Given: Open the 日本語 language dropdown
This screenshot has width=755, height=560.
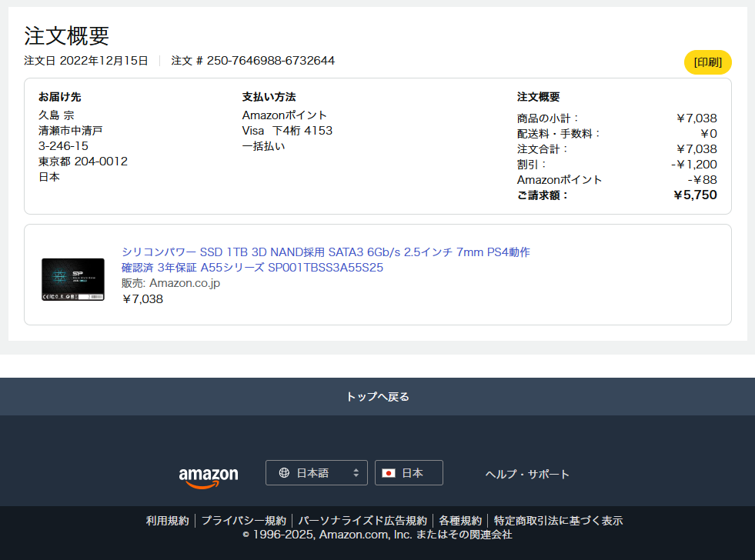Looking at the screenshot, I should 316,473.
